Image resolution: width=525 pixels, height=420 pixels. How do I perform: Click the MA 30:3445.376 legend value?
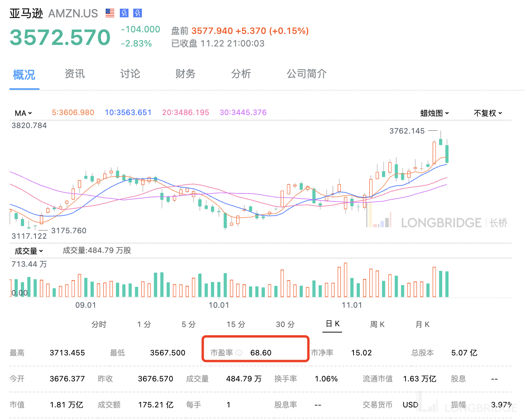[x=243, y=112]
